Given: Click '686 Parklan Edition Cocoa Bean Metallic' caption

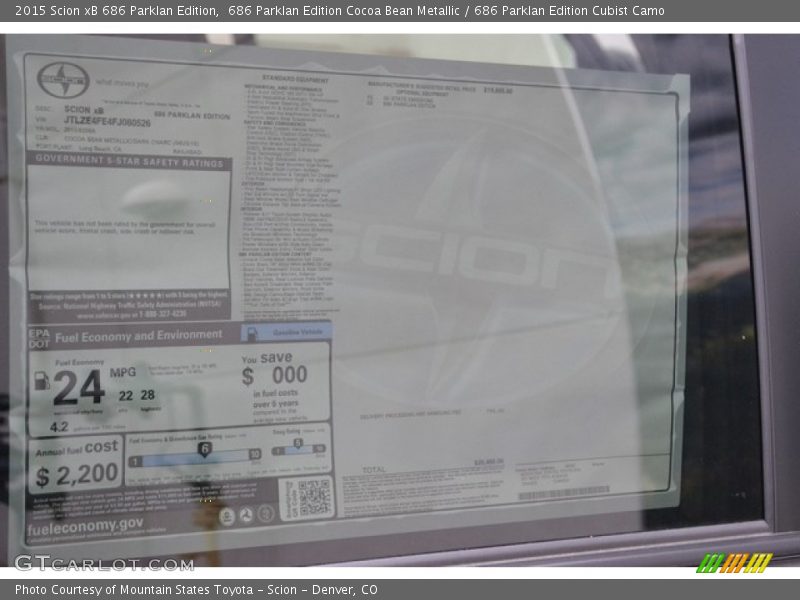Looking at the screenshot, I should [344, 11].
